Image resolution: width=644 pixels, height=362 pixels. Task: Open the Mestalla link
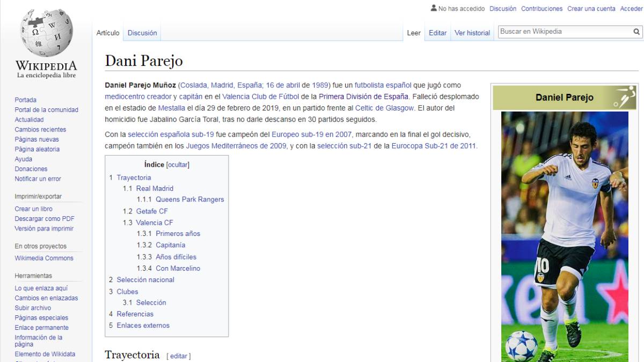(x=172, y=108)
